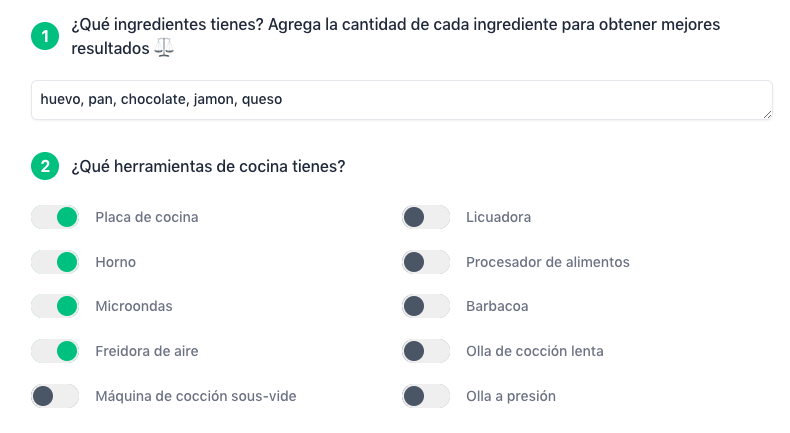This screenshot has height=433, width=790.
Task: Enable Procesador de alimentos toggle
Action: [426, 262]
